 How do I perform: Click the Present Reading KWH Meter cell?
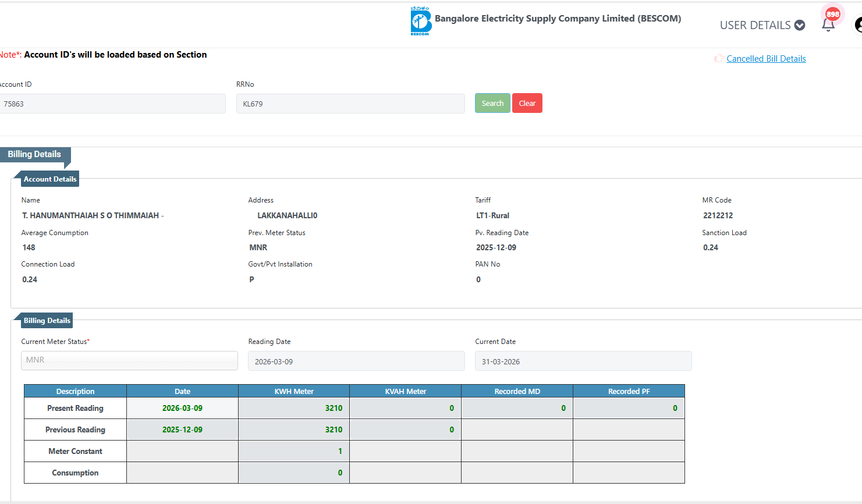click(x=294, y=409)
